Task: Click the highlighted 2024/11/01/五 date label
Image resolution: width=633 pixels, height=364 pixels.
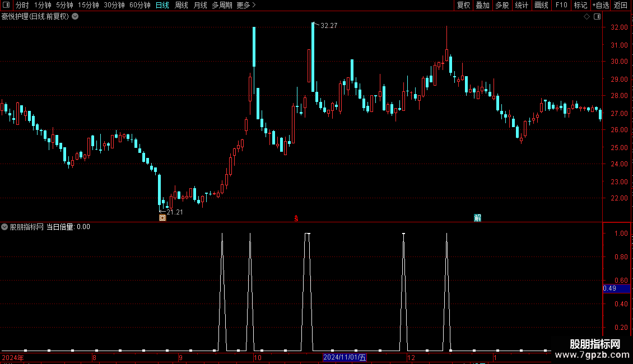Action: pos(345,357)
